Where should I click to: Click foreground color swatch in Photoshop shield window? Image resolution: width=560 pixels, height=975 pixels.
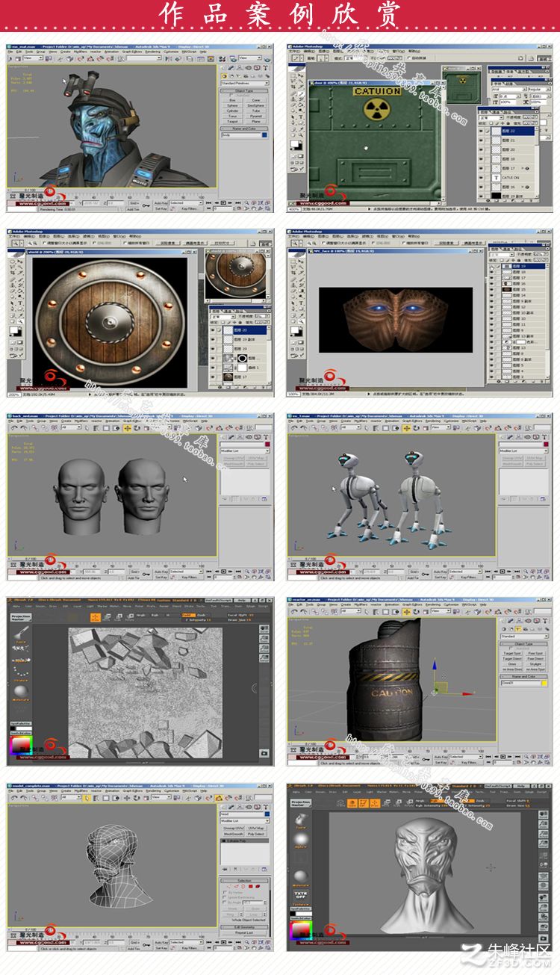coord(13,329)
